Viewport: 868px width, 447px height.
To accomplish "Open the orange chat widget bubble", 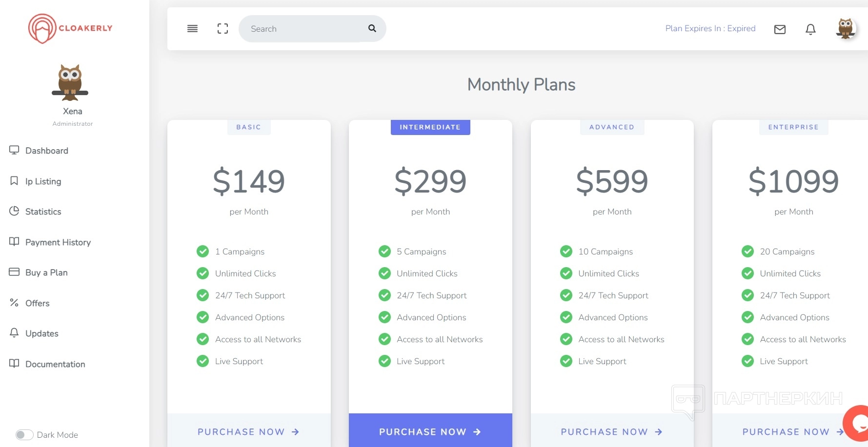I will [858, 423].
